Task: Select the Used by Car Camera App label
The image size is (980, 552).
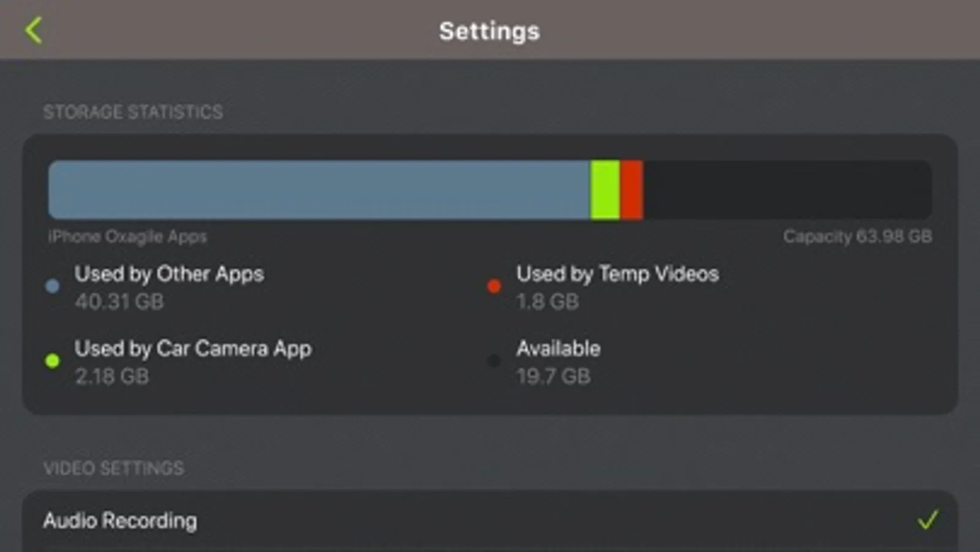Action: coord(193,349)
